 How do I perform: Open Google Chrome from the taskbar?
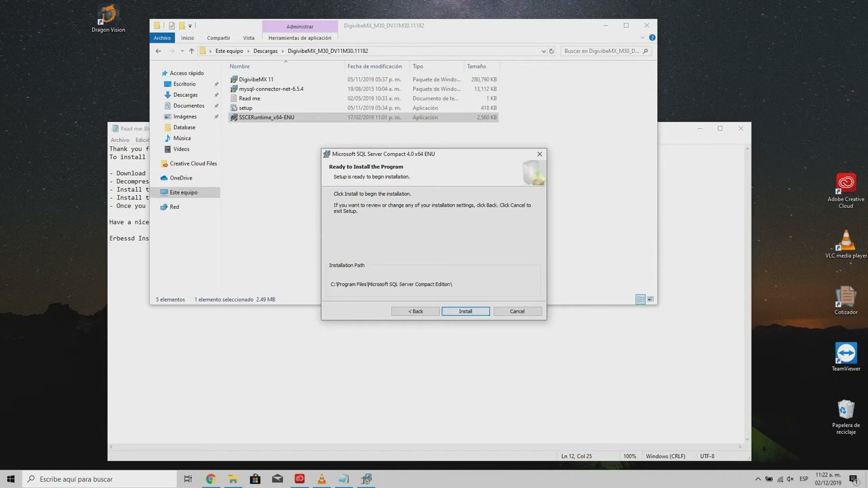coord(210,479)
